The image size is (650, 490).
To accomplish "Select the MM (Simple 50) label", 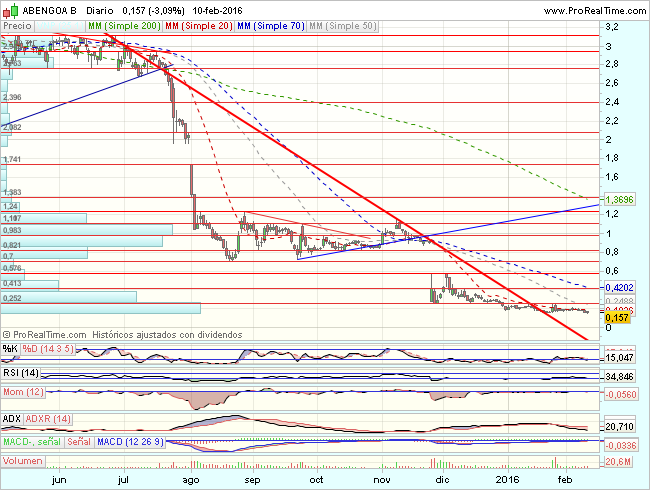I will click(x=342, y=26).
